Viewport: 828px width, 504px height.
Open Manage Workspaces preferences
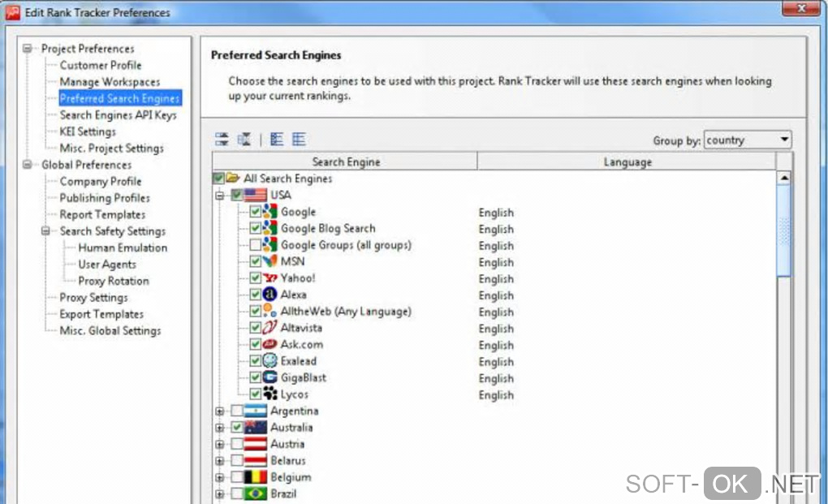[110, 82]
